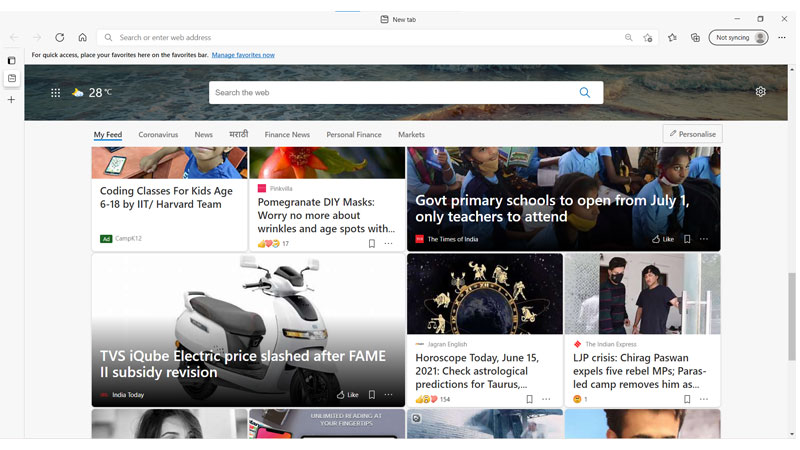800x450 pixels.
Task: Click the India Today source label
Action: pos(128,394)
